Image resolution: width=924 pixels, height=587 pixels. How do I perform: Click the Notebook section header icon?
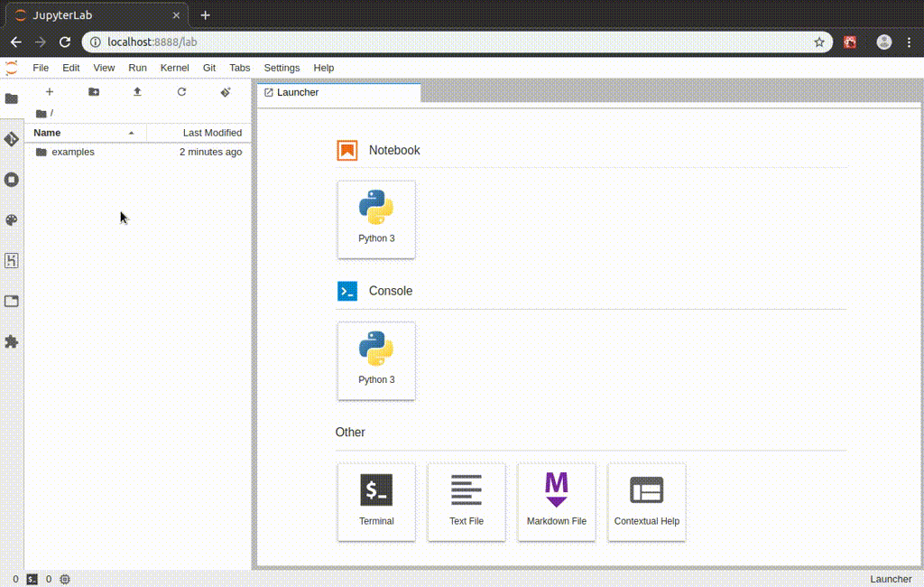pos(347,151)
